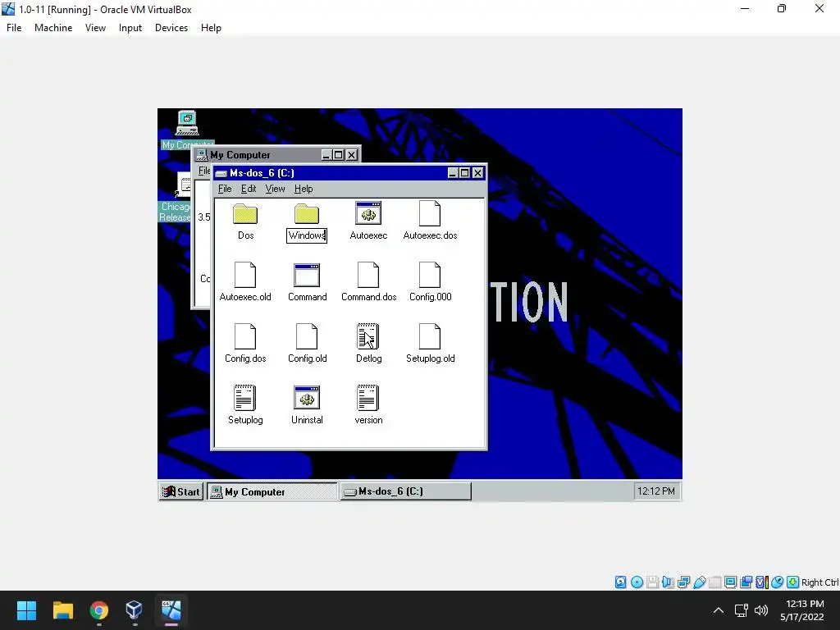Click VirtualBox floppy disk status icon

point(652,582)
